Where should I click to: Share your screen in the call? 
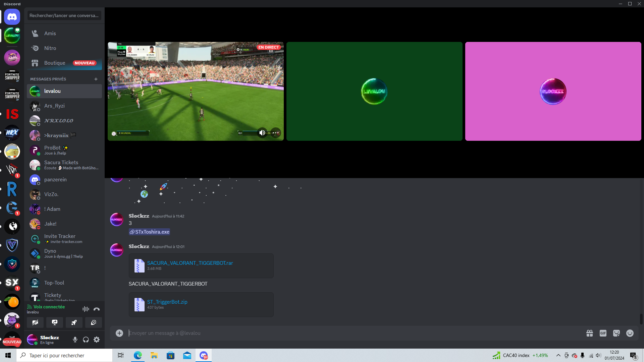(x=55, y=322)
